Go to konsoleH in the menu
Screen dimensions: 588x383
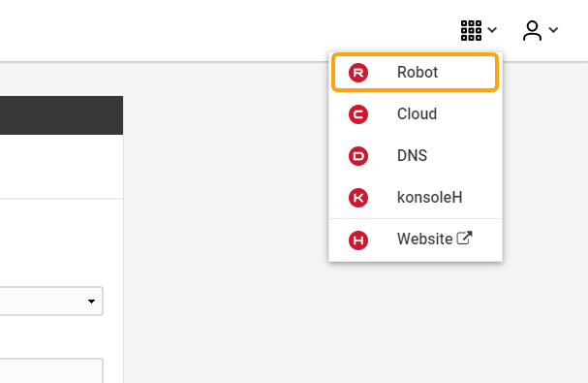[416, 198]
